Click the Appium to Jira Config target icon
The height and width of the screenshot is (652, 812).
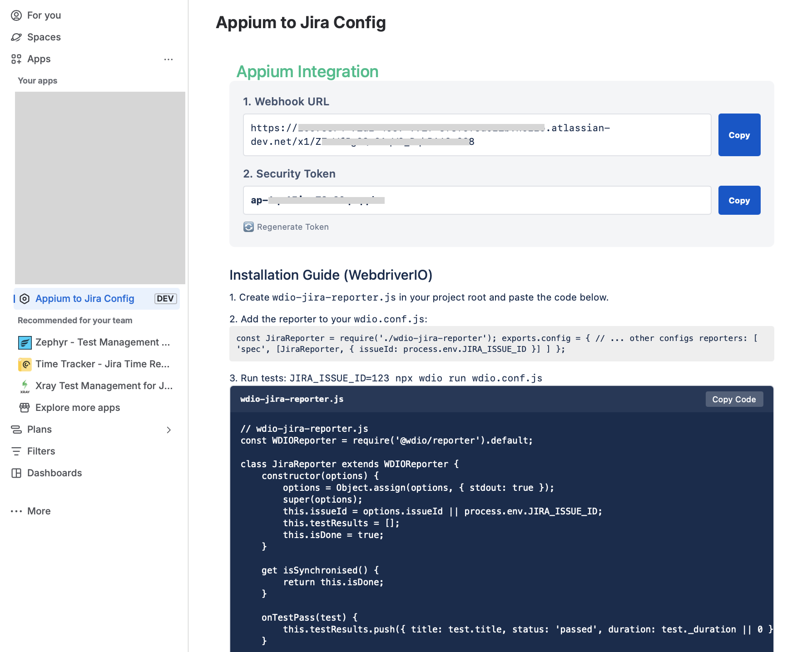25,298
